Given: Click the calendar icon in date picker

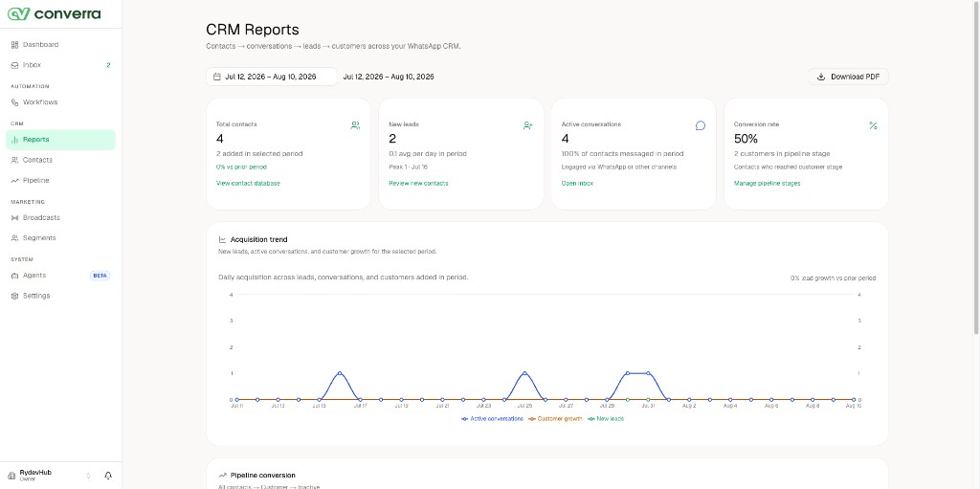Looking at the screenshot, I should [217, 77].
